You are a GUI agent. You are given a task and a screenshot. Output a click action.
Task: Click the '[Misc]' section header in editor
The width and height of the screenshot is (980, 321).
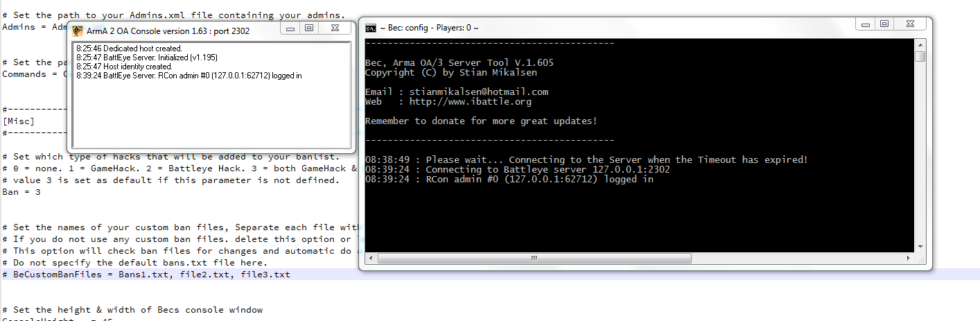(19, 121)
